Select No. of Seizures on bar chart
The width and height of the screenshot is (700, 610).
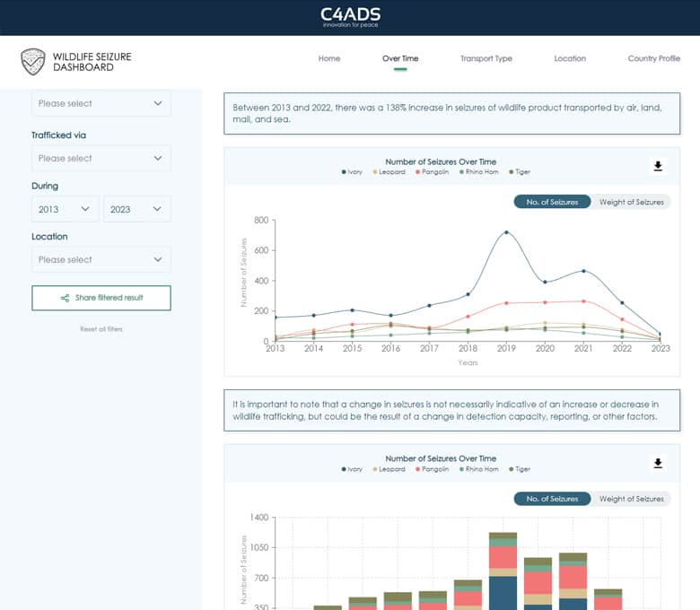coord(552,499)
